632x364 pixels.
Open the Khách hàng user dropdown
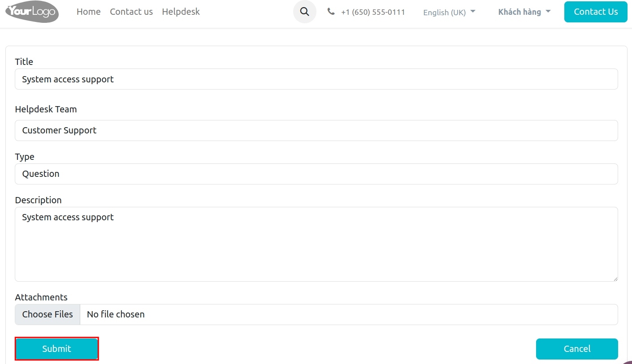pos(524,12)
